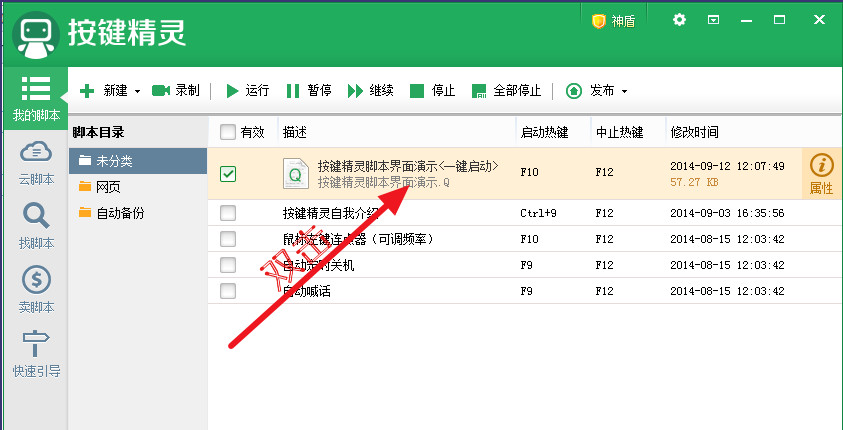Image resolution: width=843 pixels, height=430 pixels.
Task: Select the 网页 folder in script directory
Action: [108, 187]
